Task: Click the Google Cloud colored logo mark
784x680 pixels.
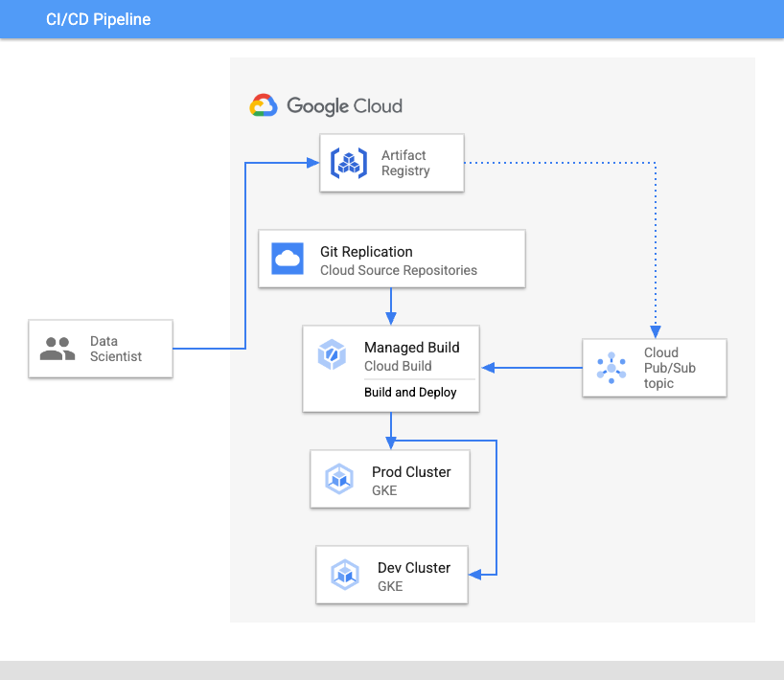Action: pos(263,105)
